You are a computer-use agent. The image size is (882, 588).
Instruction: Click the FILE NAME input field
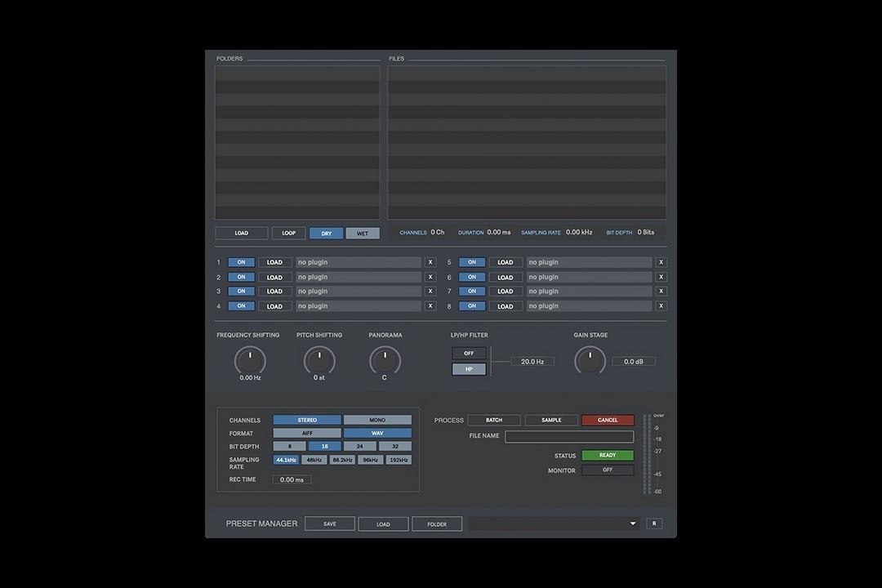(569, 437)
